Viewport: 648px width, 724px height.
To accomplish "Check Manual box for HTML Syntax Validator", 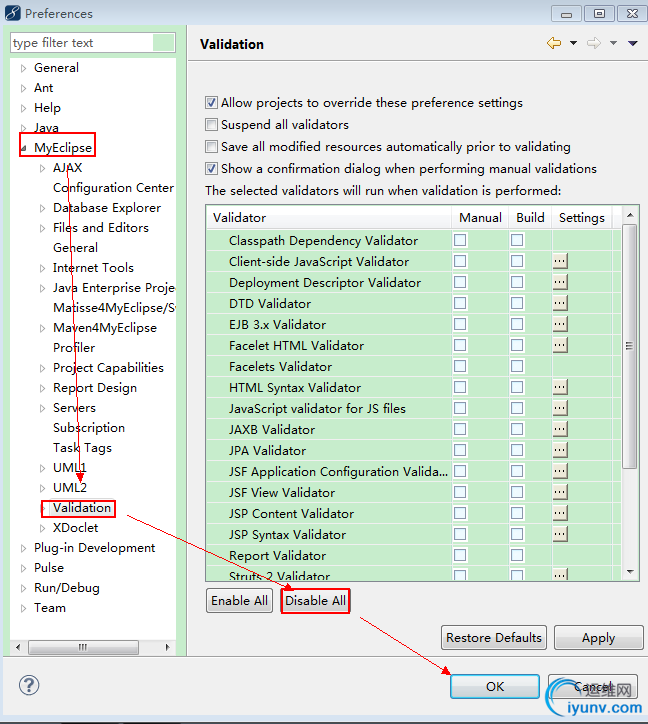I will click(460, 387).
